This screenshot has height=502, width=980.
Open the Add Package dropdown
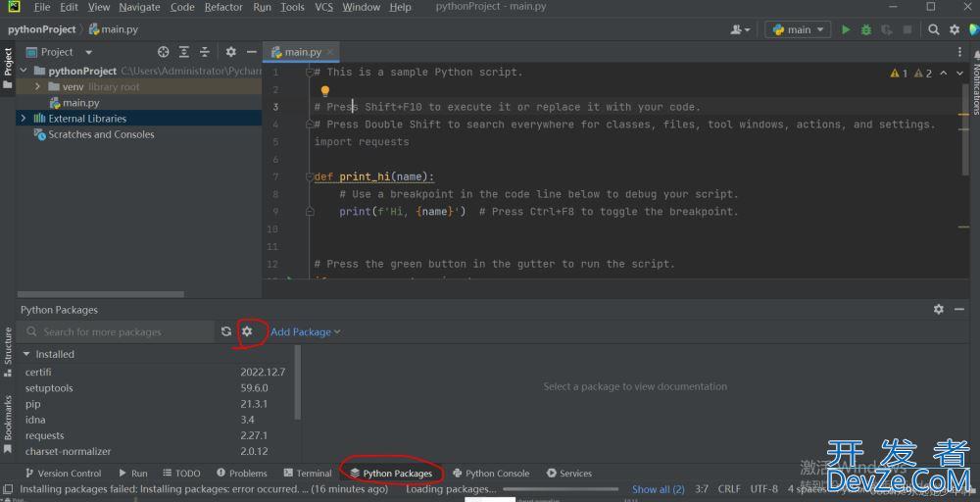pos(305,331)
